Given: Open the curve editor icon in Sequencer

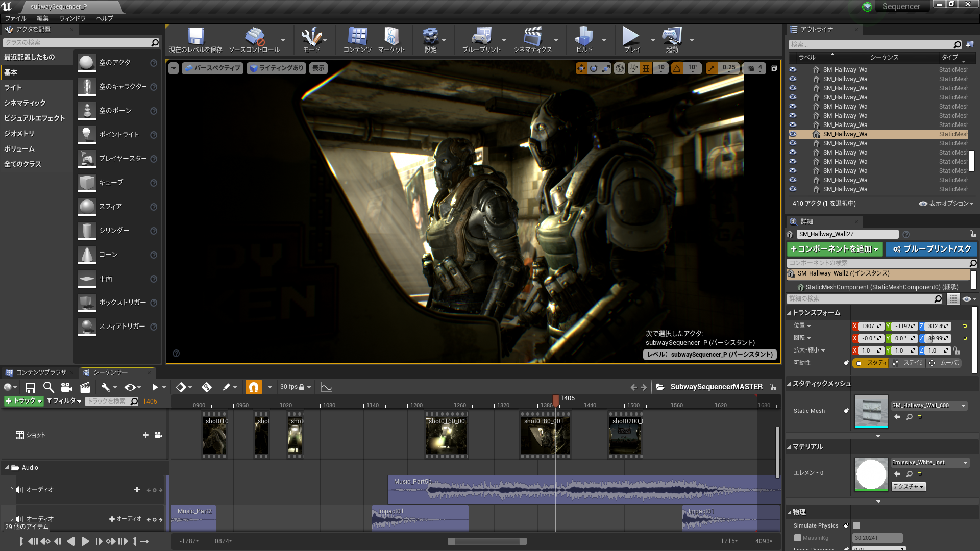Looking at the screenshot, I should [x=326, y=387].
